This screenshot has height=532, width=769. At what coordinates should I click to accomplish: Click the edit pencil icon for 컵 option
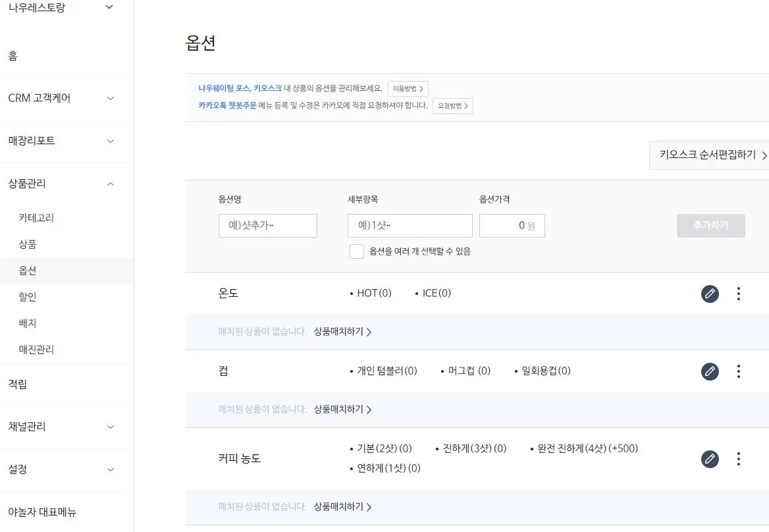click(x=710, y=371)
